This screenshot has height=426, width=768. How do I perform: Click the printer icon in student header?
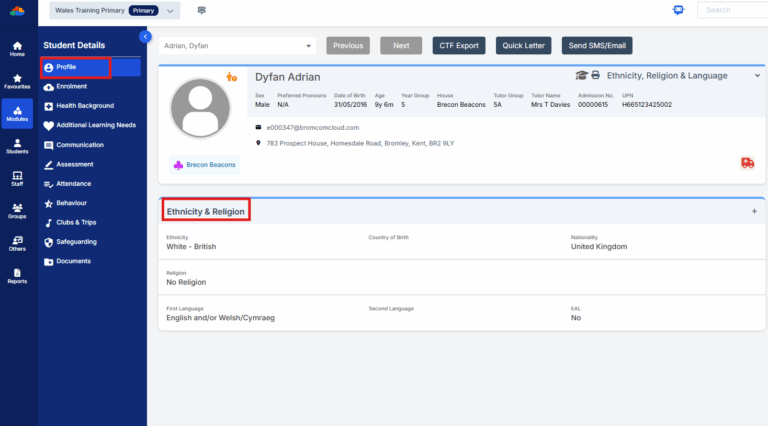596,76
